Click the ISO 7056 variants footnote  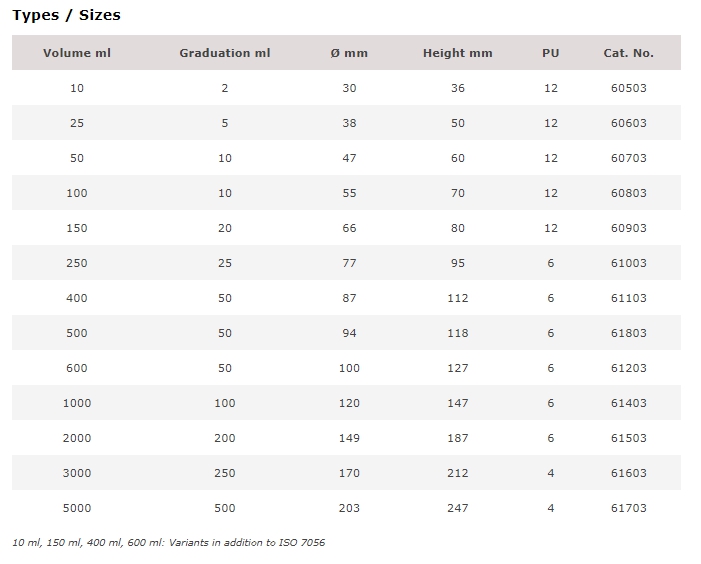(x=169, y=543)
